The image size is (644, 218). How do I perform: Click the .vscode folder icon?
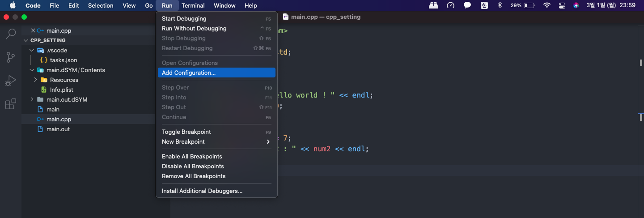click(41, 51)
